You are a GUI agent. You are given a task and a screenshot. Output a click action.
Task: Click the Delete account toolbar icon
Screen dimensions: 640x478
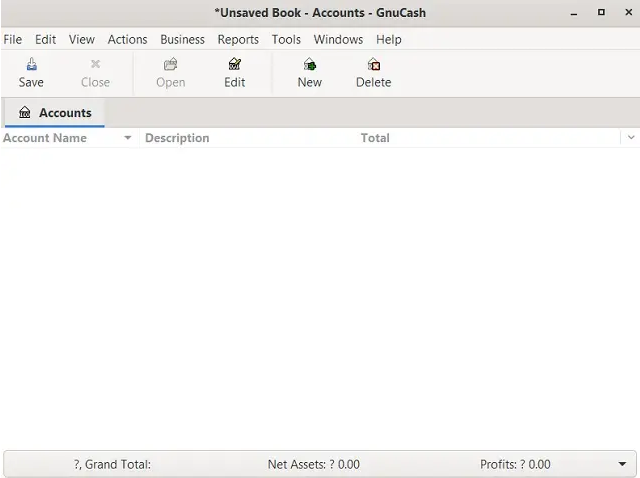tap(373, 64)
